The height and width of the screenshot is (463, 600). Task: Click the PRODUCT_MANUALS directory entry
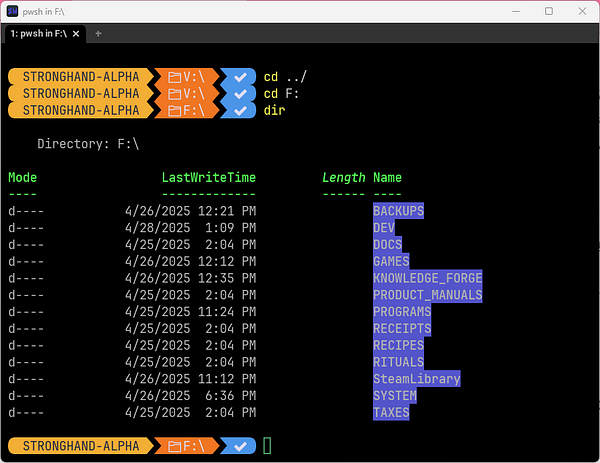427,295
